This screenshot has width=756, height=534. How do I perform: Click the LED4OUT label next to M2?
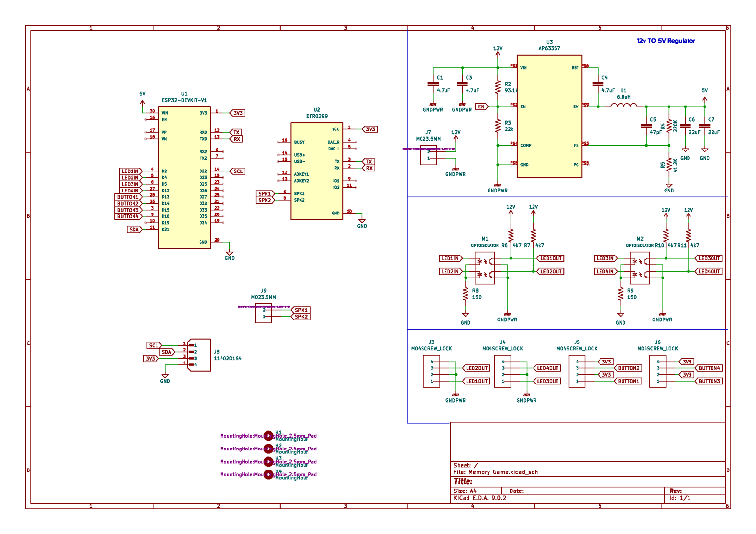[x=709, y=272]
